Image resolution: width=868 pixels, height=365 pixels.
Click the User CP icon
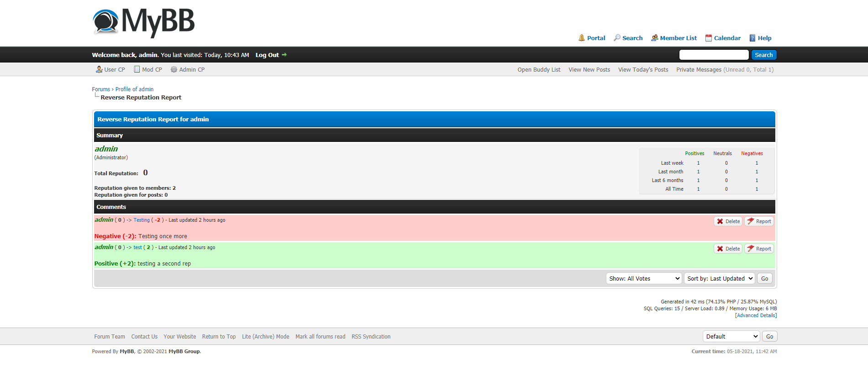click(x=99, y=69)
